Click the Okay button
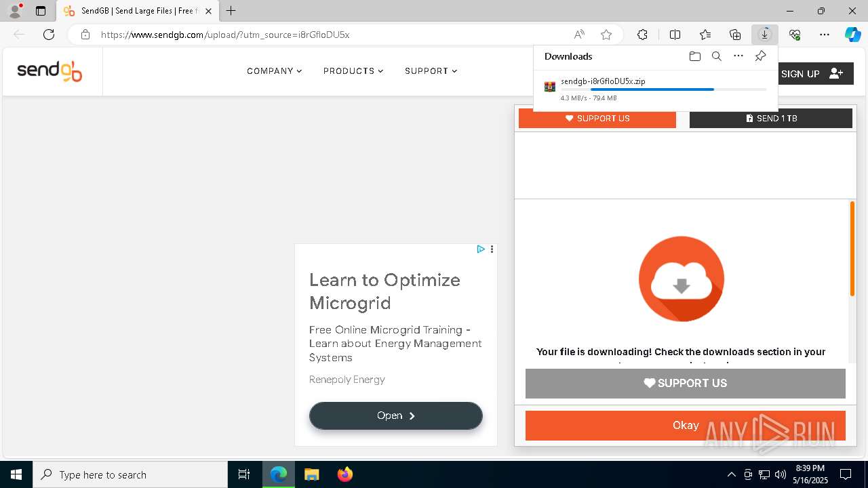Viewport: 868px width, 488px height. tap(686, 426)
